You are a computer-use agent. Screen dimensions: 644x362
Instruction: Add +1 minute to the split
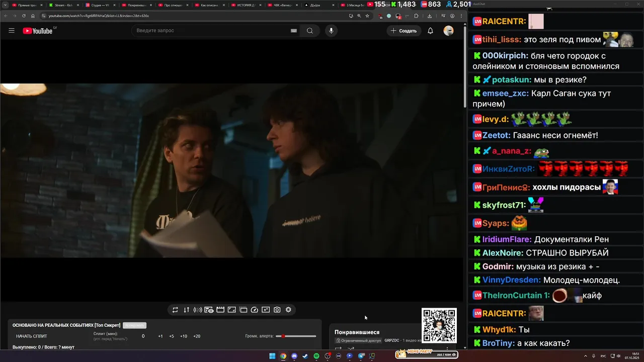(x=160, y=336)
